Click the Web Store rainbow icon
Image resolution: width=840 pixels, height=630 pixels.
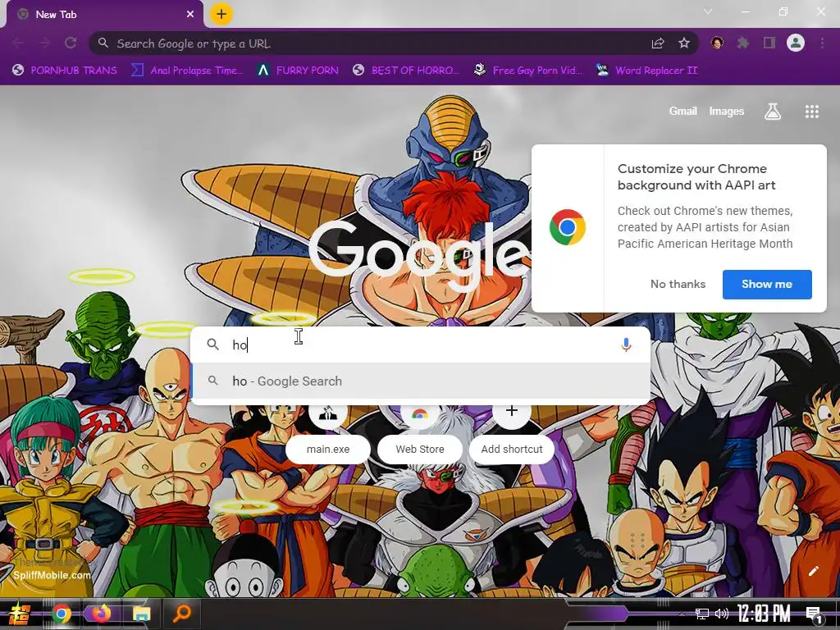[420, 413]
